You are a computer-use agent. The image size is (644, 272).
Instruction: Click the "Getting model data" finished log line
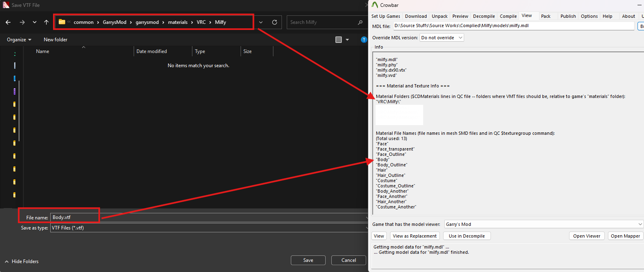pyautogui.click(x=421, y=252)
